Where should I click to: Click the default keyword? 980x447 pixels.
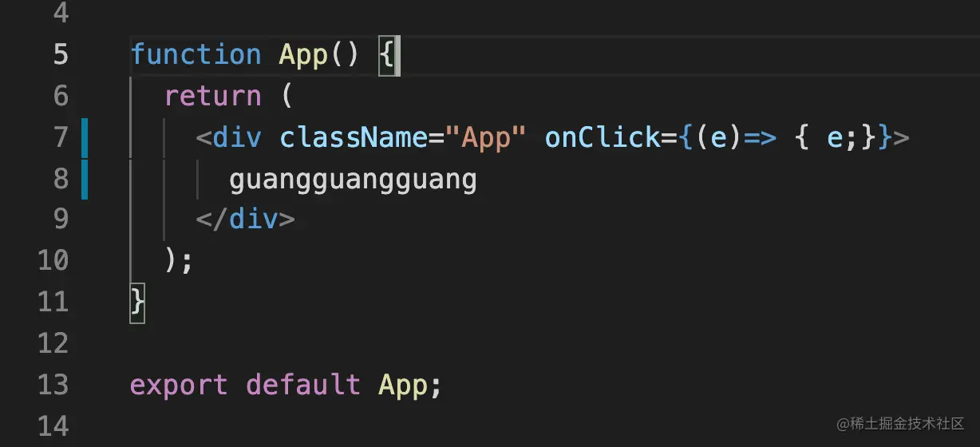tap(303, 384)
